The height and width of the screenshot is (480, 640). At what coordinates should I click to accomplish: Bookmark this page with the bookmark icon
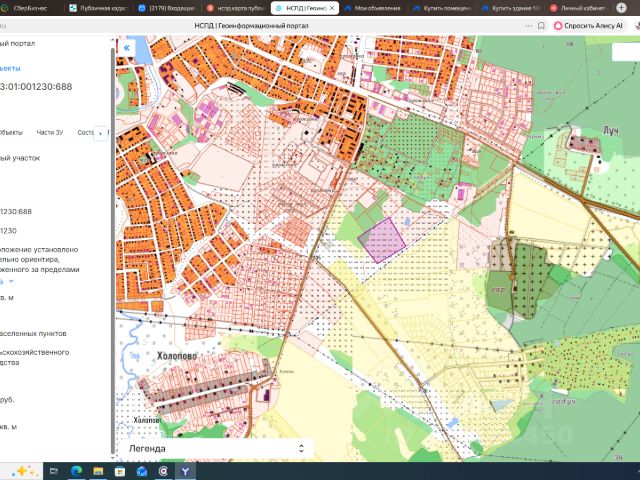[x=541, y=26]
